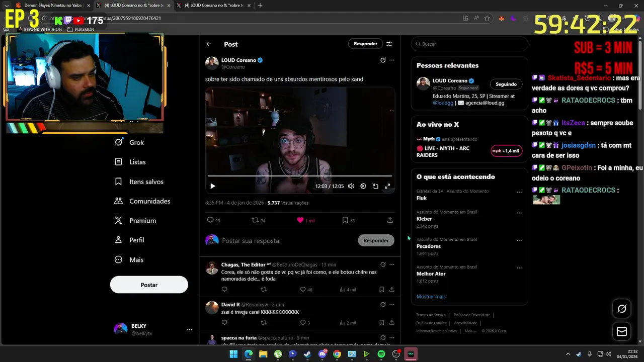The width and height of the screenshot is (644, 362).
Task: View stats for Chagas reply with 4 mil
Action: pyautogui.click(x=348, y=290)
